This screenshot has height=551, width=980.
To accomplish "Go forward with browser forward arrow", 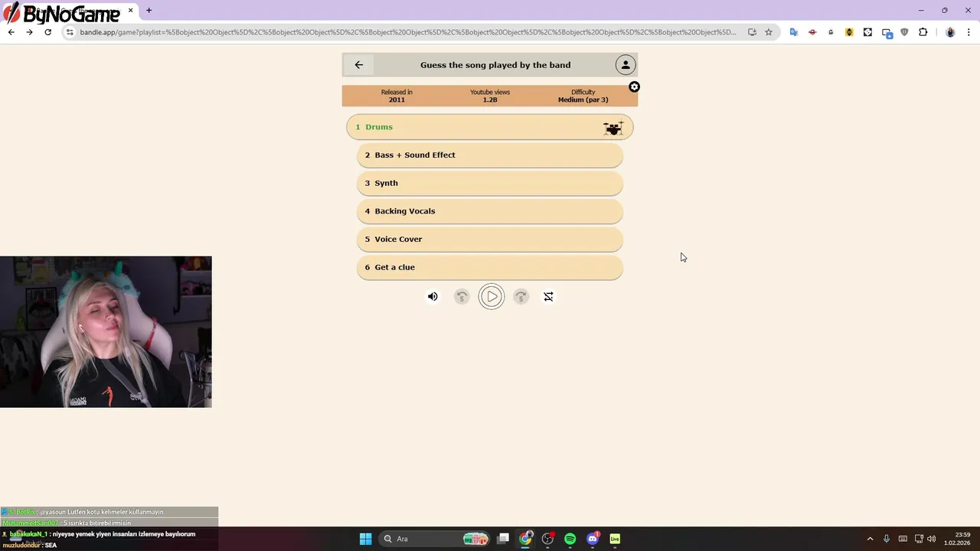I will (29, 32).
